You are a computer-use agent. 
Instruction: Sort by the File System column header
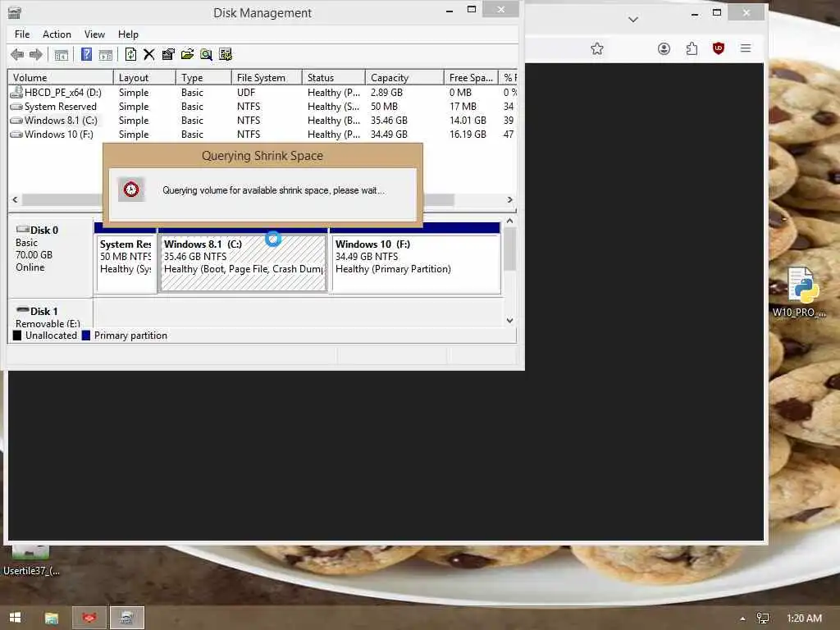267,78
